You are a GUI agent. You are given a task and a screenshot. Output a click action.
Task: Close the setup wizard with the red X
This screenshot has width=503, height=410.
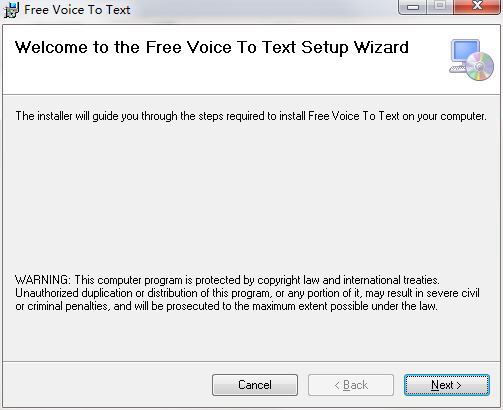(477, 7)
